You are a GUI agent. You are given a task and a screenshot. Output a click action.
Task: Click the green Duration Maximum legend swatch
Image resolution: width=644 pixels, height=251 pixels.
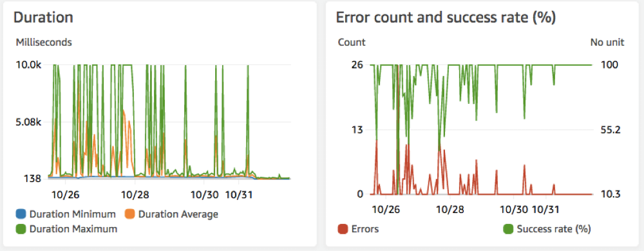21,229
